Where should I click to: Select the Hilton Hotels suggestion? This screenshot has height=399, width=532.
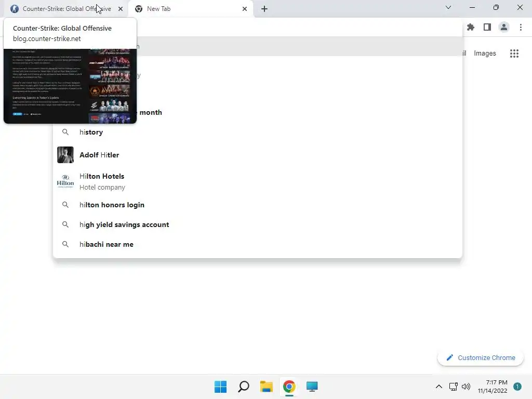258,181
